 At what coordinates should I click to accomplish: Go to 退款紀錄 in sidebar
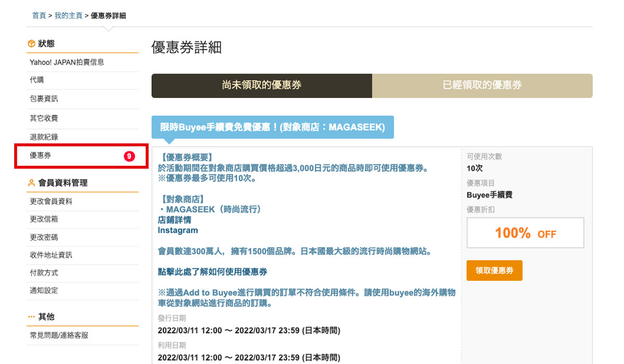pos(44,137)
